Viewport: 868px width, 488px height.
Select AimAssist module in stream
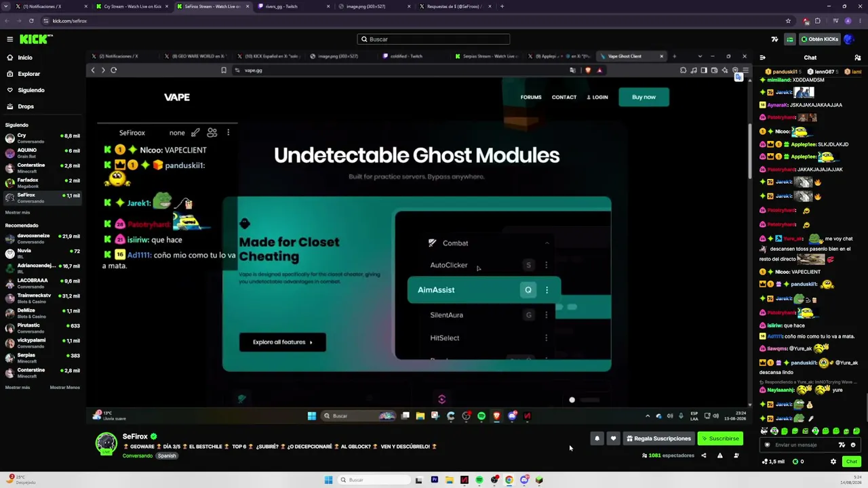click(x=484, y=290)
